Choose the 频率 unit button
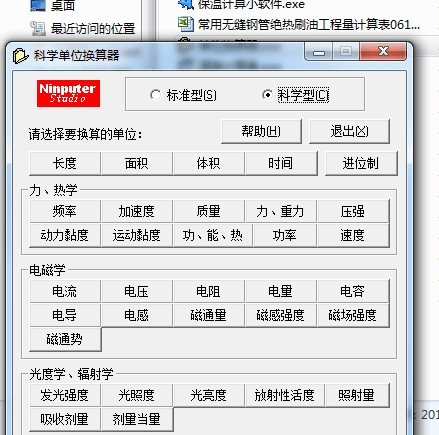Image resolution: width=439 pixels, height=435 pixels. pyautogui.click(x=65, y=211)
